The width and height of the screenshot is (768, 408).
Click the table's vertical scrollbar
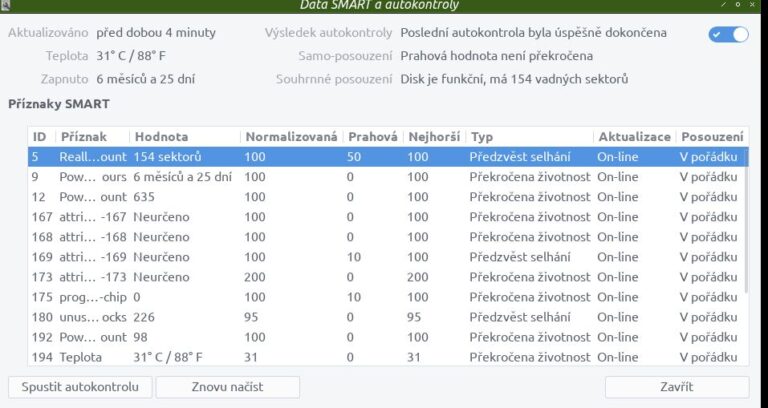pos(746,220)
